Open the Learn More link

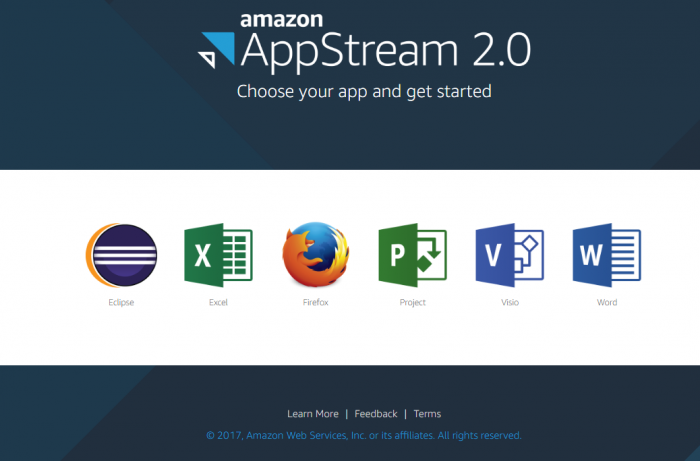coord(312,414)
